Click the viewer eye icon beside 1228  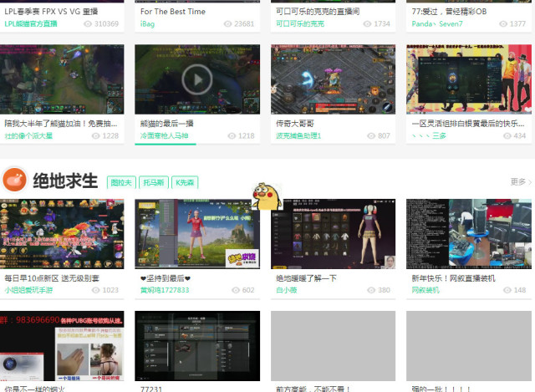[x=96, y=135]
